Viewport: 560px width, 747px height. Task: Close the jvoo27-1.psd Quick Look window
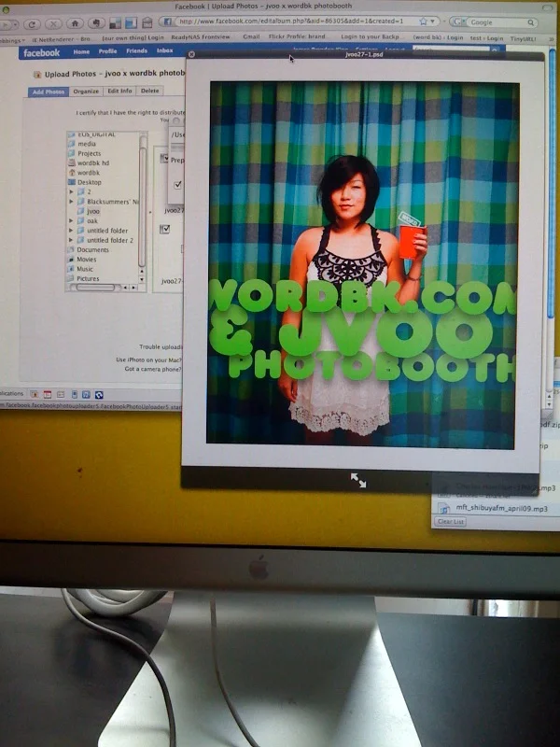click(191, 55)
